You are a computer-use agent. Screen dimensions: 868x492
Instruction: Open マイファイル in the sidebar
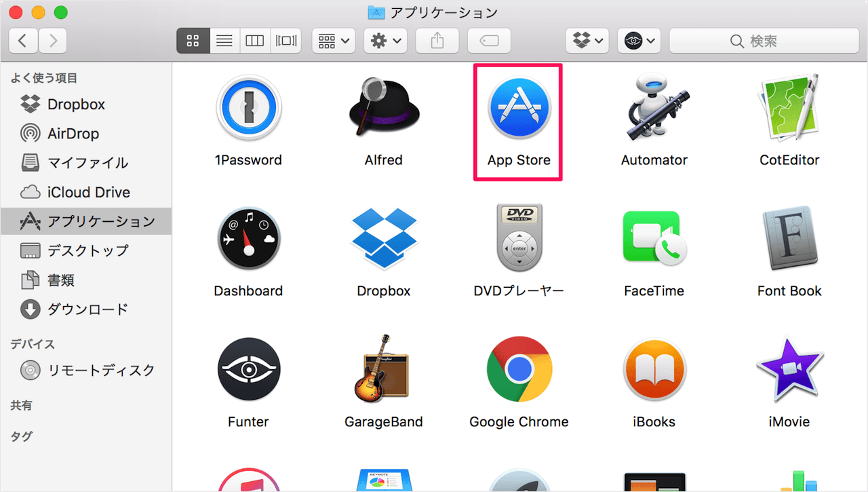coord(85,163)
